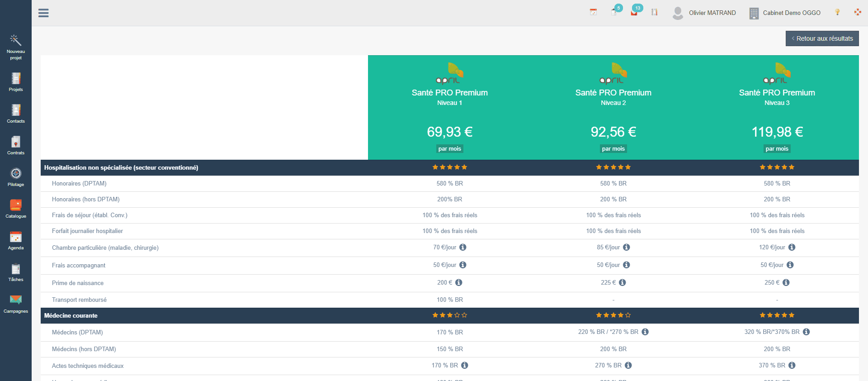
Task: Show info for 250 € prime de naissance
Action: pyautogui.click(x=786, y=282)
